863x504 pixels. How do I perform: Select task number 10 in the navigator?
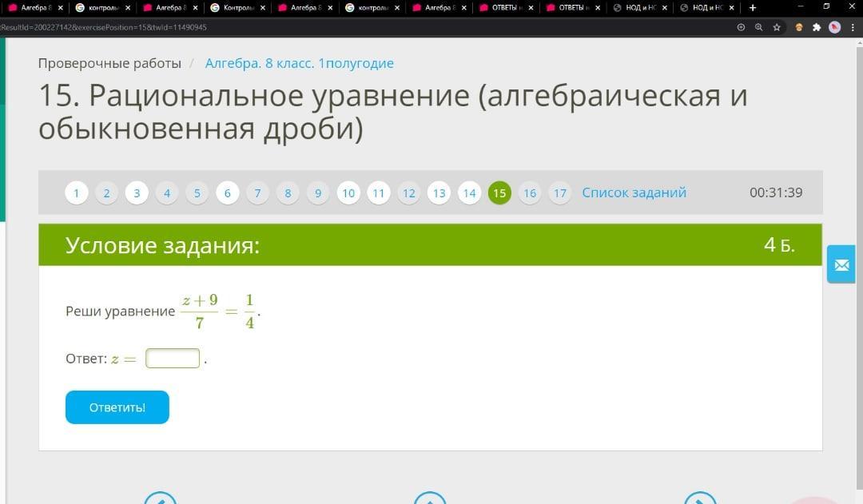(348, 193)
